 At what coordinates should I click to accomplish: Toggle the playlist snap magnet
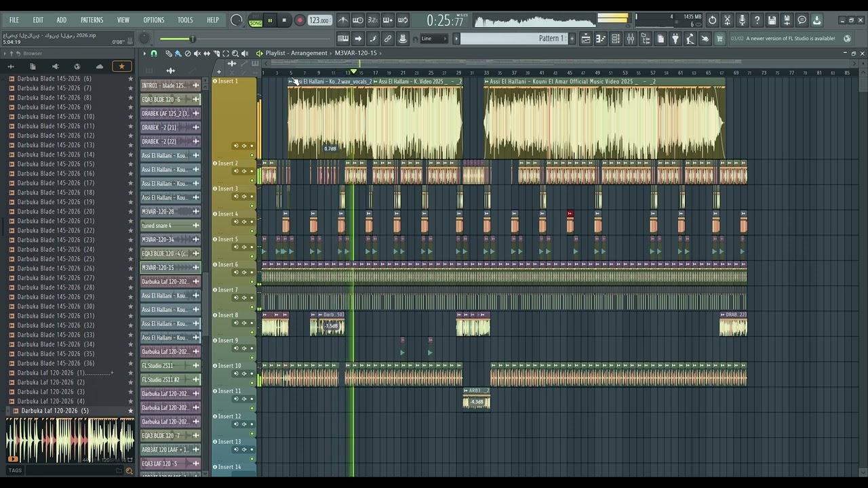tap(154, 54)
